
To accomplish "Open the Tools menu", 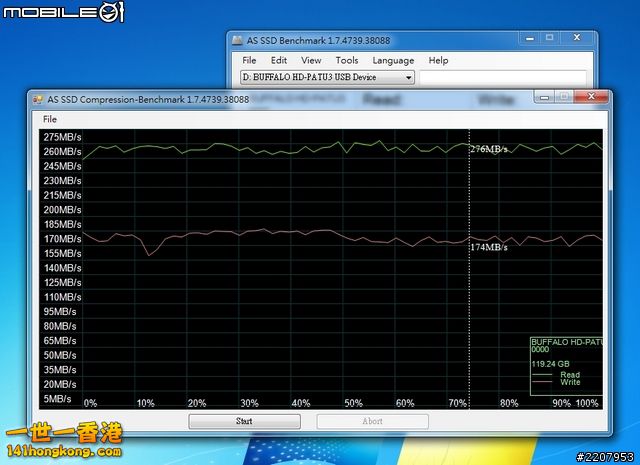I will (x=347, y=60).
